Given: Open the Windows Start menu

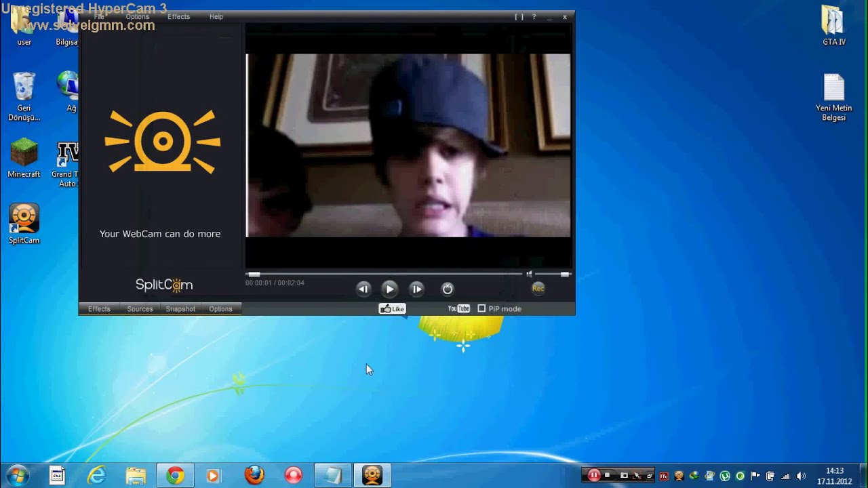Looking at the screenshot, I should pyautogui.click(x=17, y=476).
